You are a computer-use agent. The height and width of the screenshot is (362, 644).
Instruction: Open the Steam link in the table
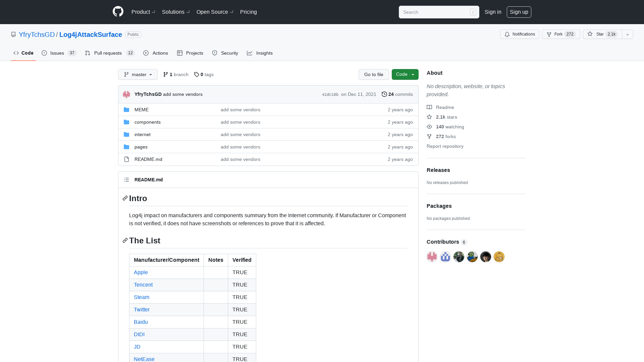(142, 297)
